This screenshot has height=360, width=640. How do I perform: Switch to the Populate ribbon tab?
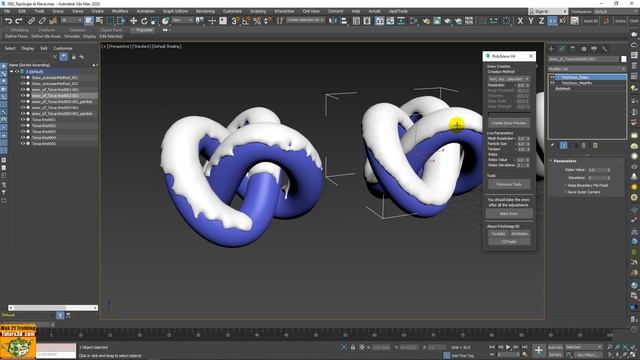144,30
